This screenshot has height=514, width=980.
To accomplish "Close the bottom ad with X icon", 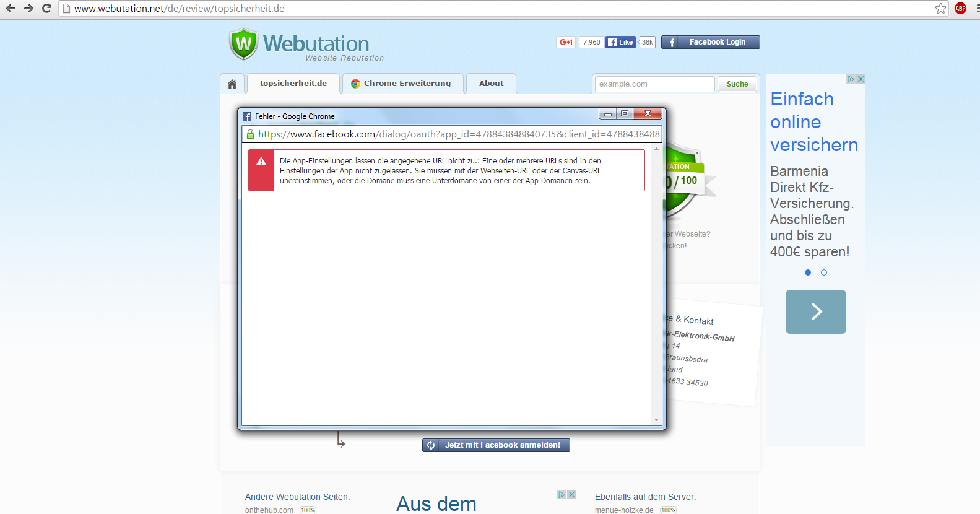I will click(x=572, y=495).
